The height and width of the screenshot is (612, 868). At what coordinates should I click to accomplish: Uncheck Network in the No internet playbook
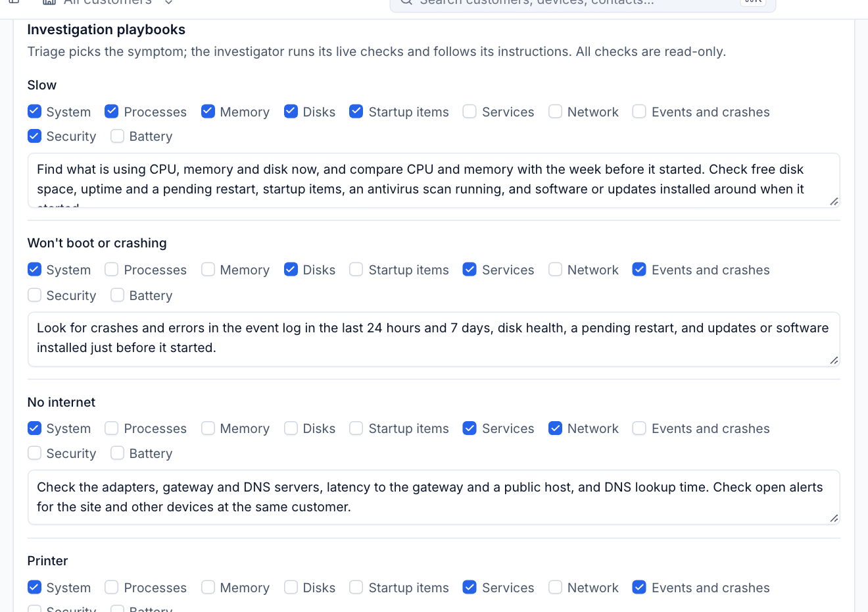556,428
